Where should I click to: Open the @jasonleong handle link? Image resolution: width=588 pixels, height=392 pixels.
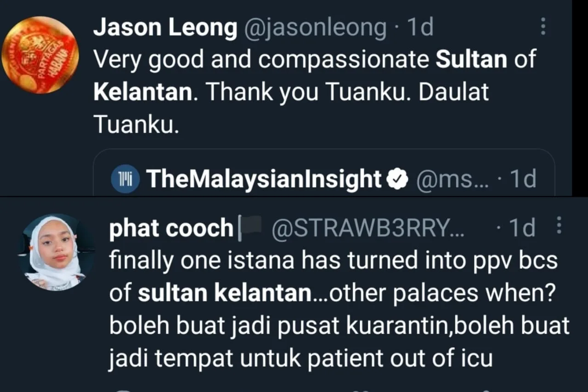pos(314,28)
